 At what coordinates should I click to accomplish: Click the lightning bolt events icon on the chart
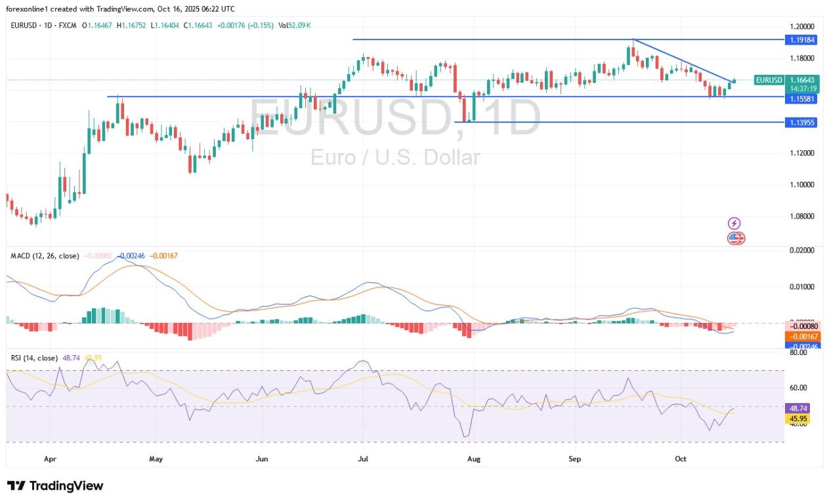(733, 222)
